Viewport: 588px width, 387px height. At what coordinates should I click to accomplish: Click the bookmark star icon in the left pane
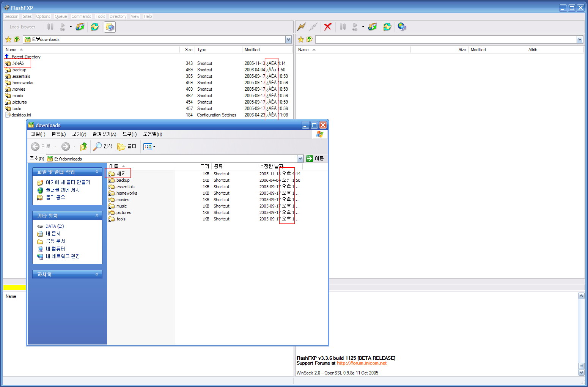coord(8,39)
